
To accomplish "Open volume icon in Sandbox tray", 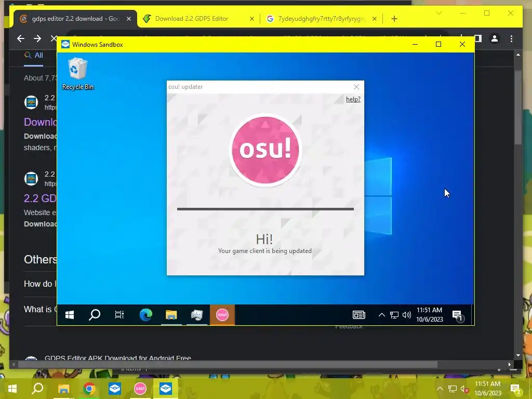I will click(406, 315).
